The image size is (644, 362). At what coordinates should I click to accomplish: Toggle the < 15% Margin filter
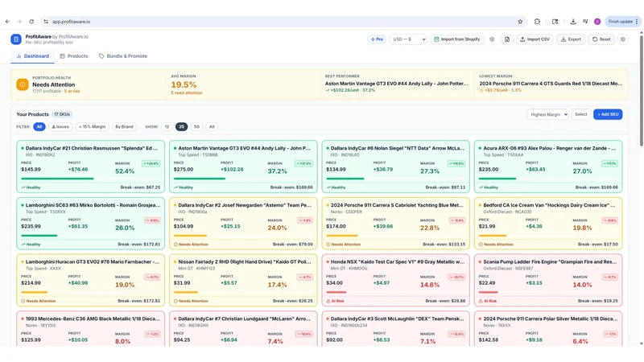pos(93,127)
